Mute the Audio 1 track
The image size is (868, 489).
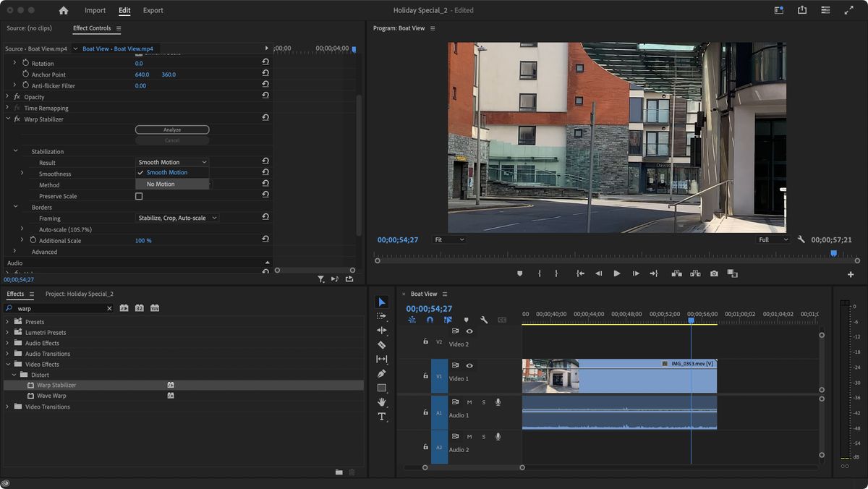[469, 401]
